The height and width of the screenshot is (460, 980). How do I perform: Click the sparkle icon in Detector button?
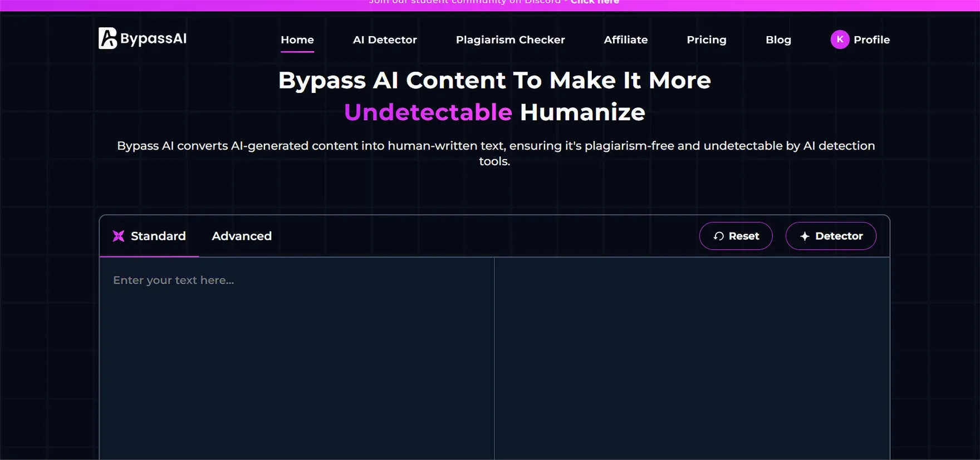tap(805, 236)
